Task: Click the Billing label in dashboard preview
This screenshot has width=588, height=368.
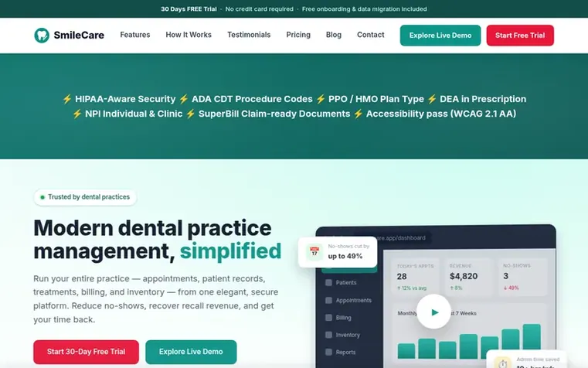Action: point(344,318)
